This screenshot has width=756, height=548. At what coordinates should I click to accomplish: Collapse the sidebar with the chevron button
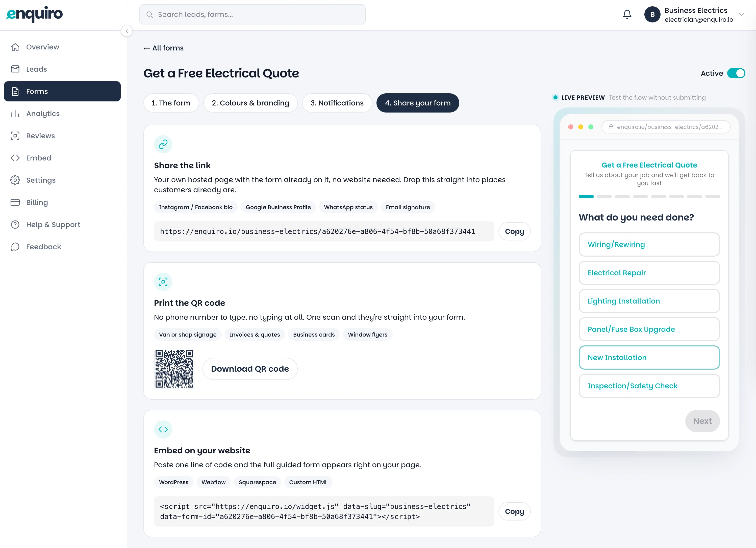click(127, 31)
